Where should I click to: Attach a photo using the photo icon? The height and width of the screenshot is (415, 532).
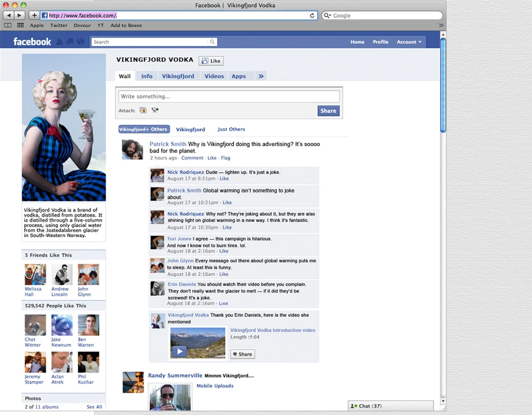pos(143,110)
